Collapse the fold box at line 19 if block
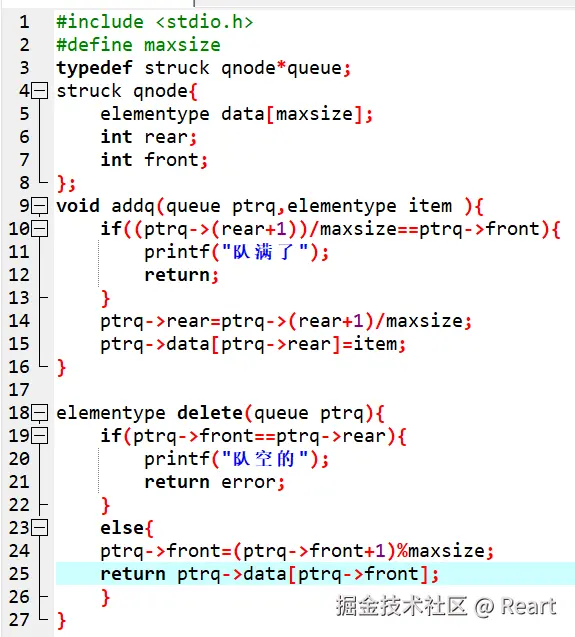Image resolution: width=575 pixels, height=637 pixels. pos(40,436)
